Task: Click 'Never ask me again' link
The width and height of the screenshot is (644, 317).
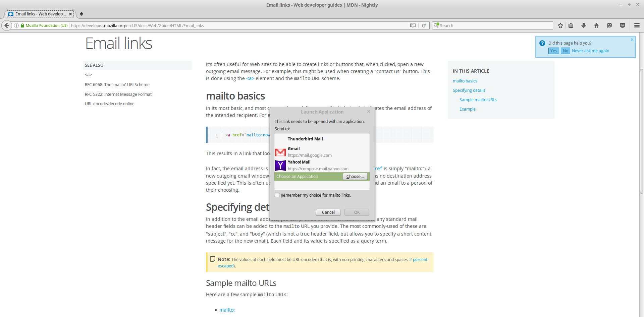Action: pos(590,51)
